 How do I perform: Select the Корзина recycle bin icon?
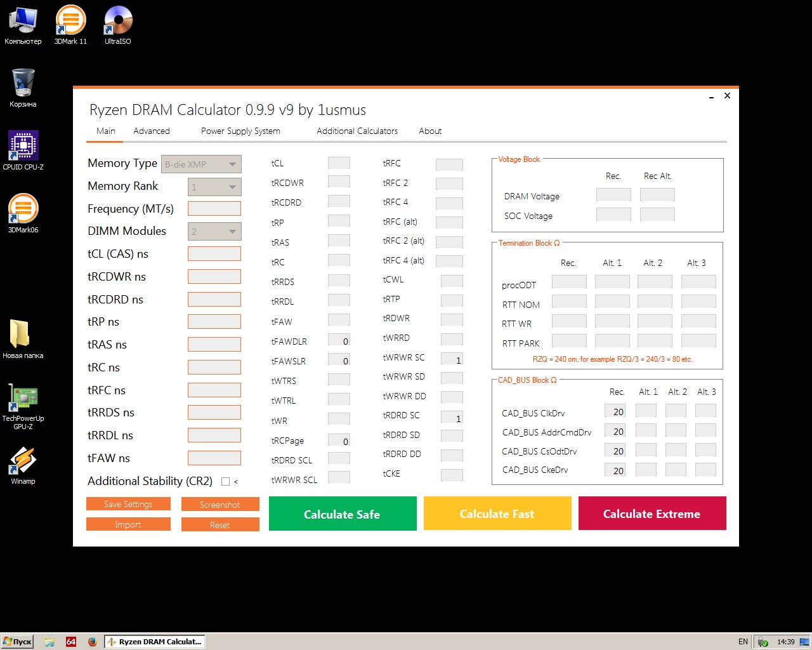[x=23, y=88]
